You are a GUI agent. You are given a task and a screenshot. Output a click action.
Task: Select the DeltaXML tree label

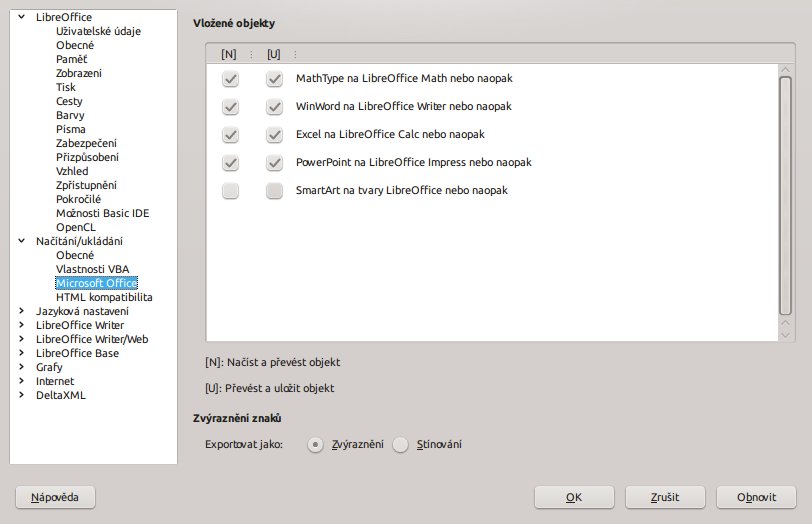coord(61,395)
